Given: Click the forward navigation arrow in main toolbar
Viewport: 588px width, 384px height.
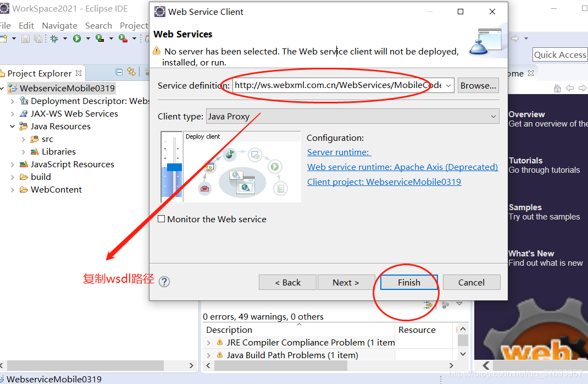Looking at the screenshot, I should (515, 39).
